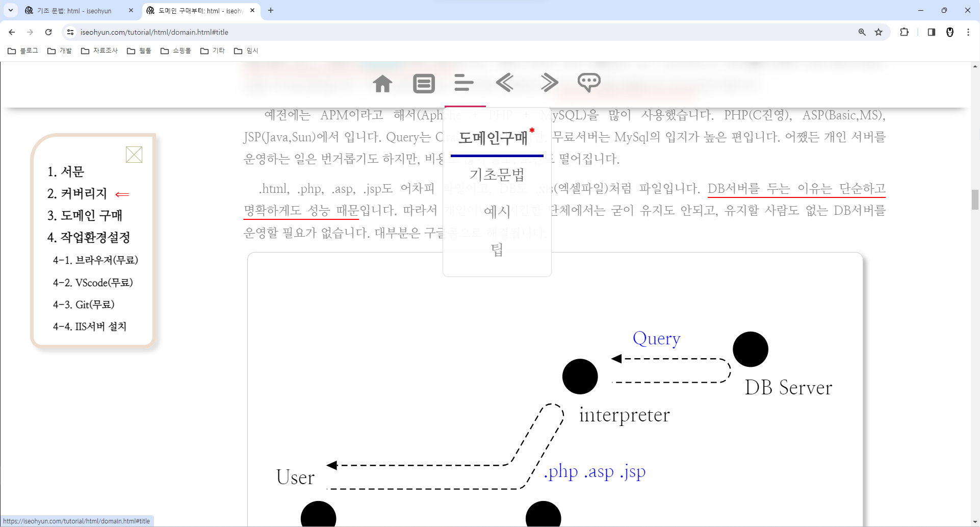Open the zoom magnifier icon
The width and height of the screenshot is (980, 527).
pyautogui.click(x=862, y=32)
